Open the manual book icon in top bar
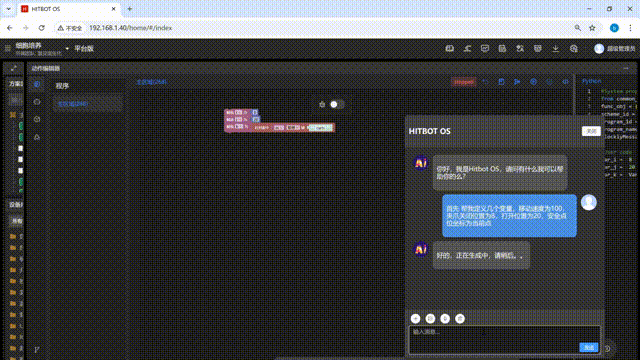Screen dimensions: 640x360 coord(449,49)
